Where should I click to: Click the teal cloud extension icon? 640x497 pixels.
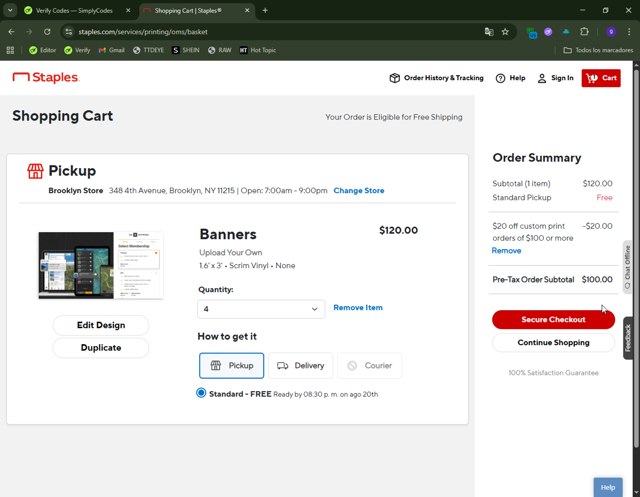pos(566,32)
